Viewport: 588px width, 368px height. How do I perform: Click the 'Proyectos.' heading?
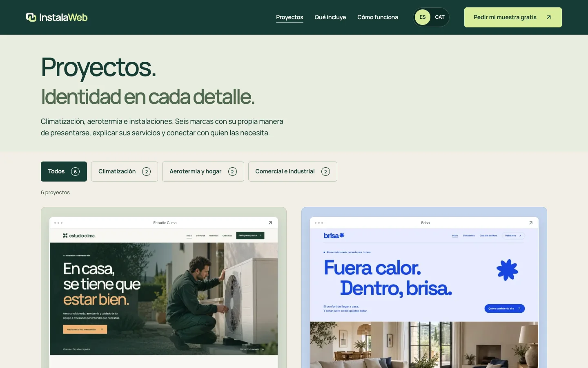(x=98, y=67)
